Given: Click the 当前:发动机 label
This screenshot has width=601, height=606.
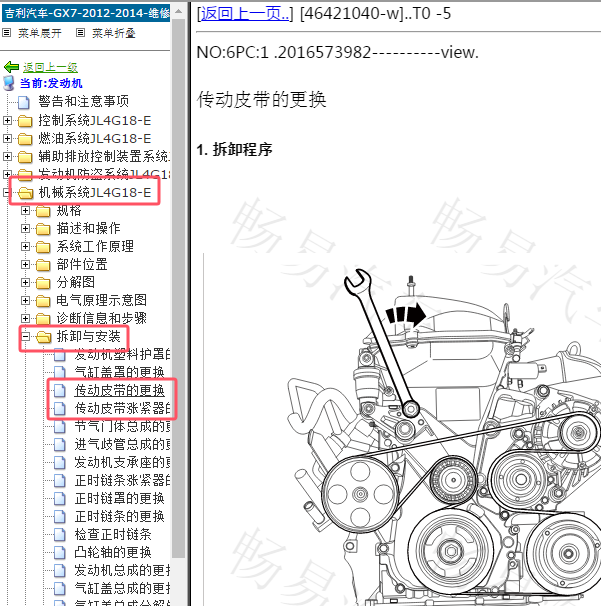Looking at the screenshot, I should [51, 83].
